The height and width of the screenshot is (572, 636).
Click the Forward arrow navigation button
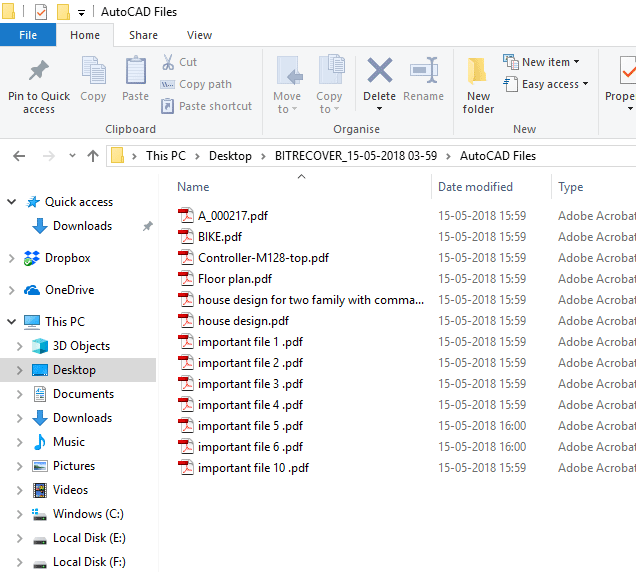tap(49, 156)
